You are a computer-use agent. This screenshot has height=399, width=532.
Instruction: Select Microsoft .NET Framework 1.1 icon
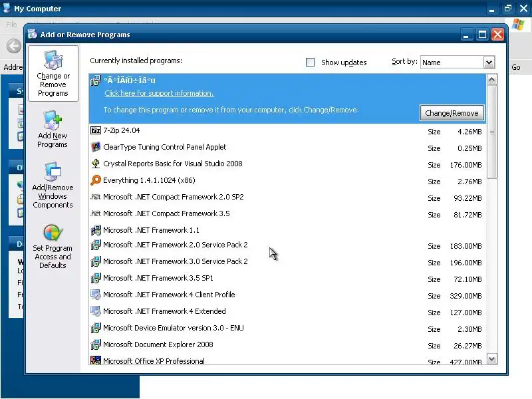pos(96,230)
